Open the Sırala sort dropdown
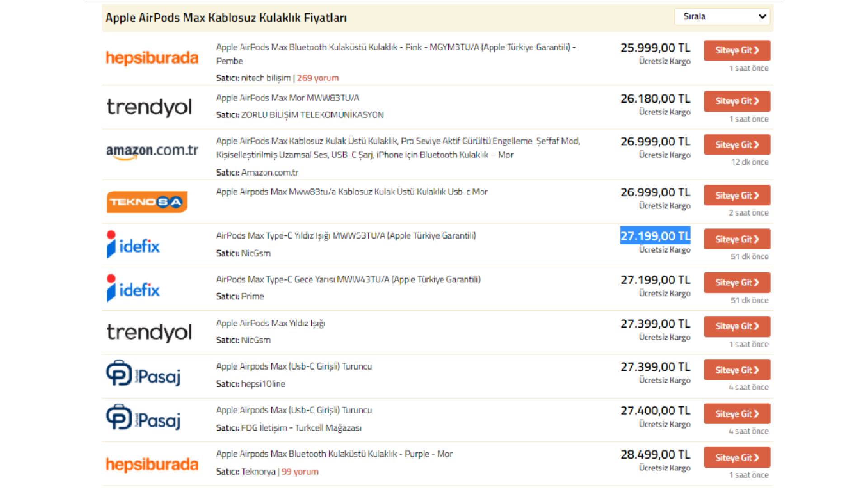The height and width of the screenshot is (488, 868). tap(722, 17)
